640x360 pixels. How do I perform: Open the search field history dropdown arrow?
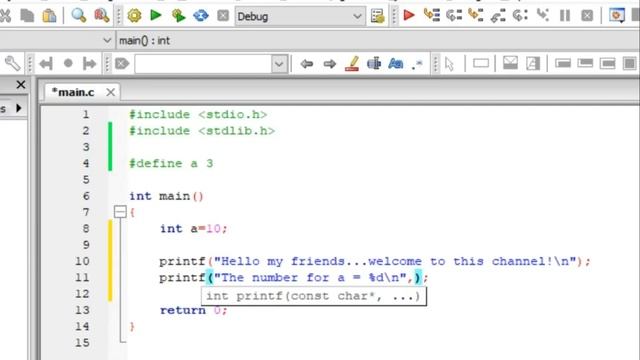(x=279, y=64)
